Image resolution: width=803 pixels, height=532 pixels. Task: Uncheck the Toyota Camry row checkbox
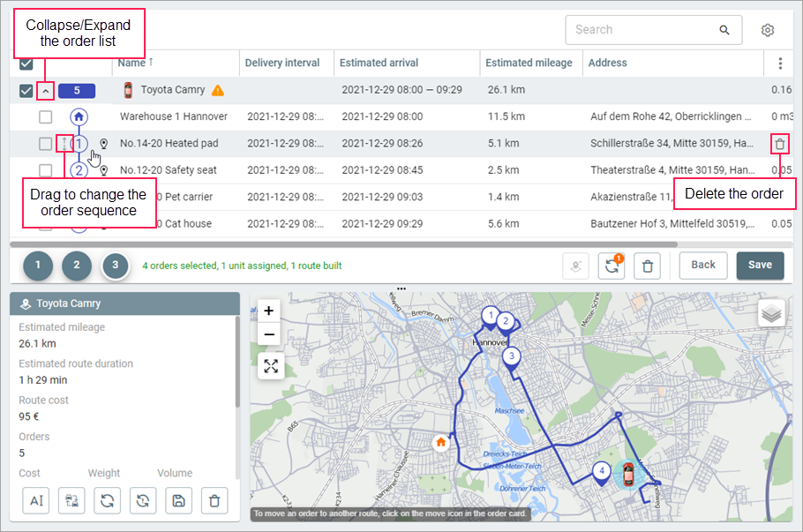(x=26, y=90)
